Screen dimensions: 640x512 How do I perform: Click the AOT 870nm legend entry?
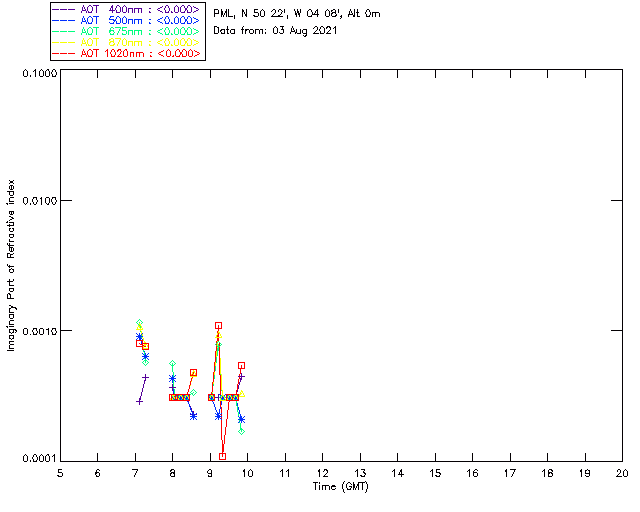(x=126, y=42)
